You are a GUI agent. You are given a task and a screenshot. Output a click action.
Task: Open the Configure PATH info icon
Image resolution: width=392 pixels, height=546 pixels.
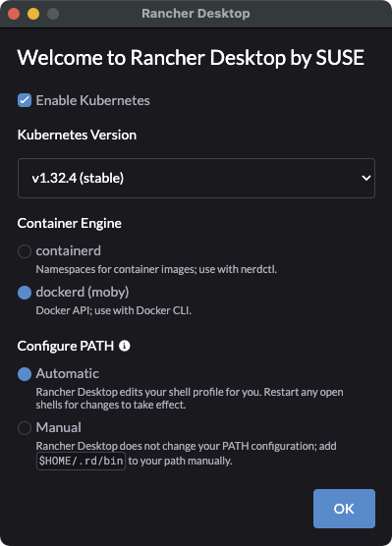pos(125,346)
